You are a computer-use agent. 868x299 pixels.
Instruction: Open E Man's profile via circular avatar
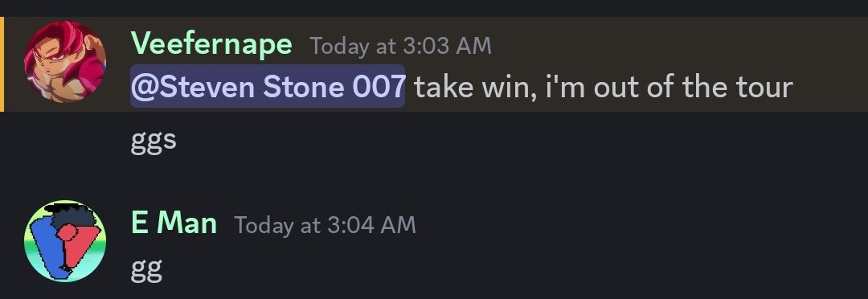pyautogui.click(x=65, y=241)
